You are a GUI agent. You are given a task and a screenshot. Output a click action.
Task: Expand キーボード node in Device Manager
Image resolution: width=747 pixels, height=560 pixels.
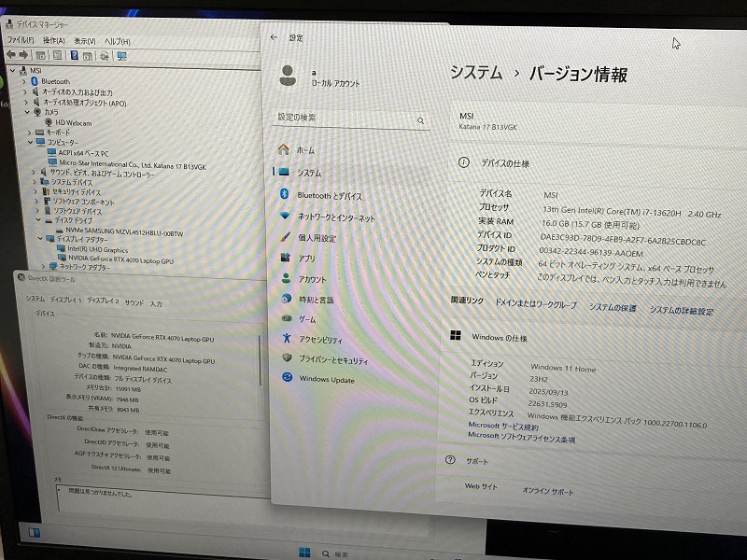pos(29,132)
